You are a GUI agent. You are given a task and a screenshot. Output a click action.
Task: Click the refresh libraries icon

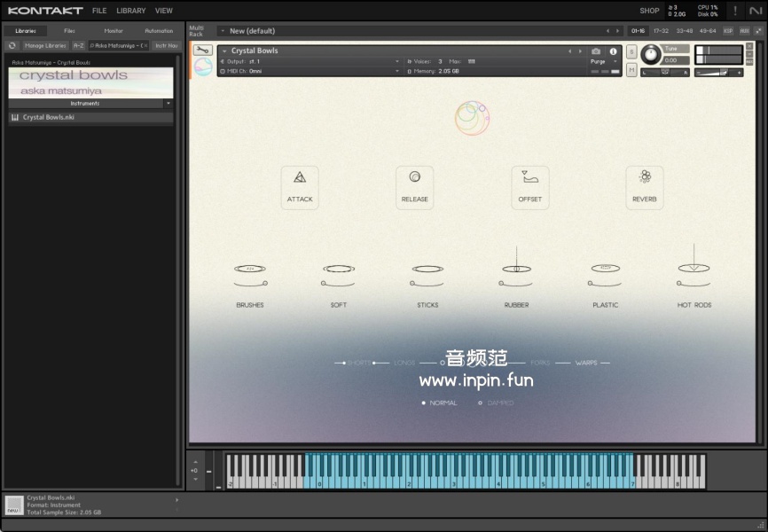tap(12, 45)
